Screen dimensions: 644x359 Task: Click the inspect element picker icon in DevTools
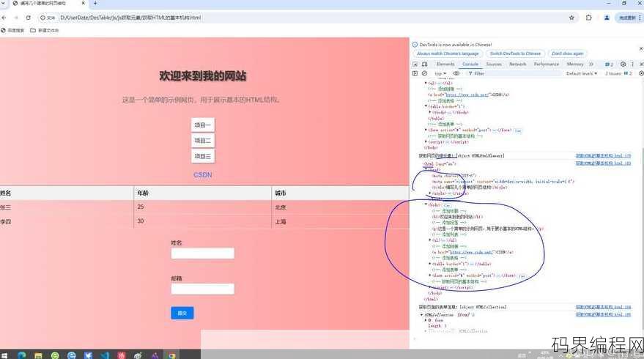pyautogui.click(x=415, y=64)
